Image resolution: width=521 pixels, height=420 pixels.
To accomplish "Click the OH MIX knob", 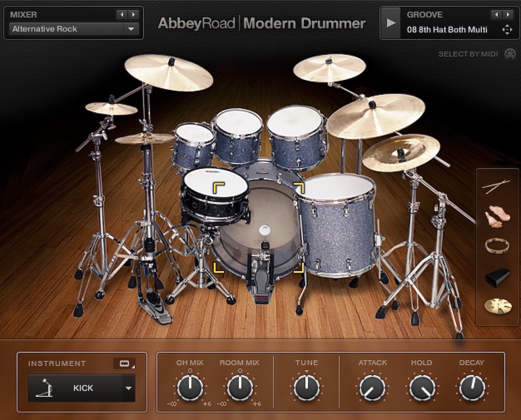I will click(x=190, y=387).
